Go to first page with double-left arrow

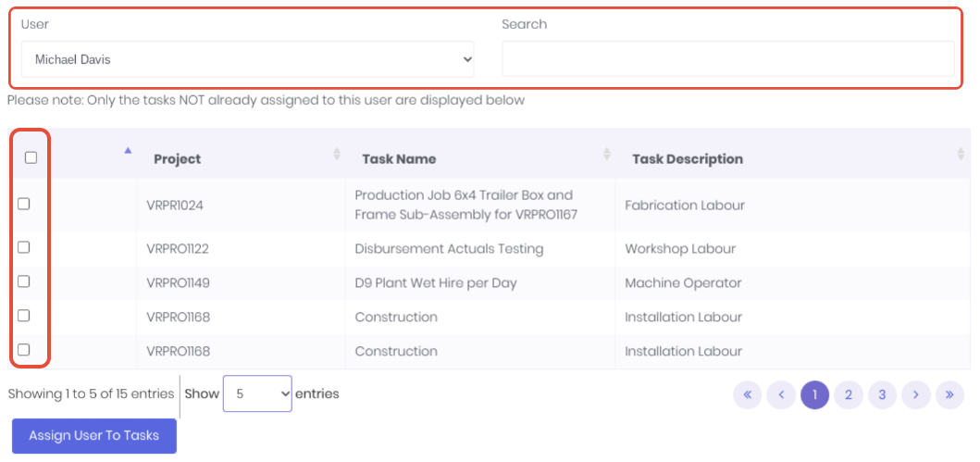pos(748,395)
